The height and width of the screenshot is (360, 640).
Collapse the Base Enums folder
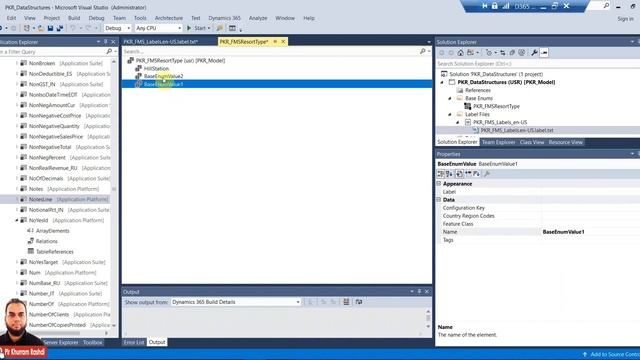coord(450,98)
